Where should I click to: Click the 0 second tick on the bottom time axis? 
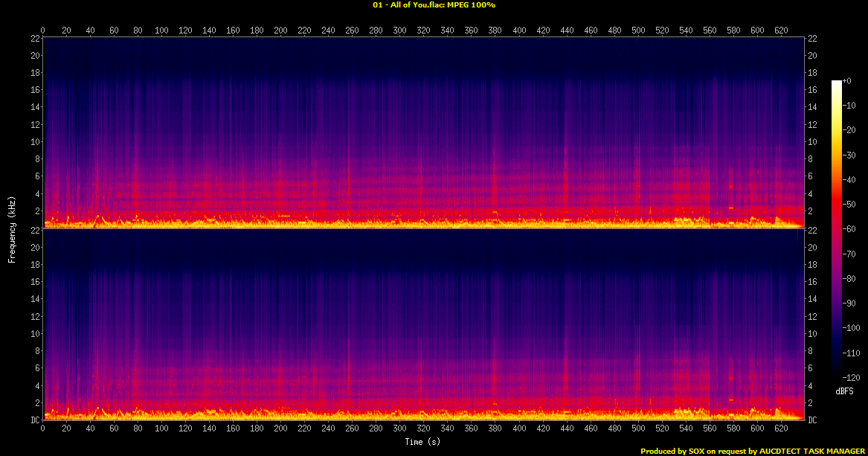pyautogui.click(x=43, y=429)
